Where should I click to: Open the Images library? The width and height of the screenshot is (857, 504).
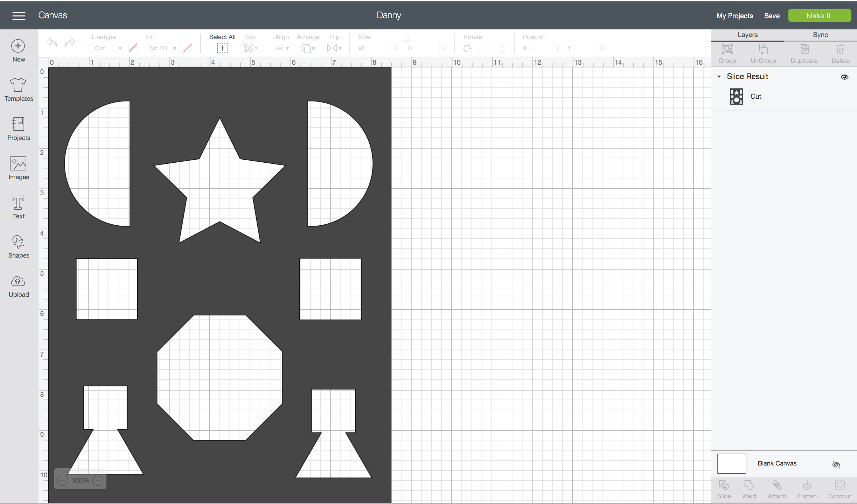(x=19, y=168)
